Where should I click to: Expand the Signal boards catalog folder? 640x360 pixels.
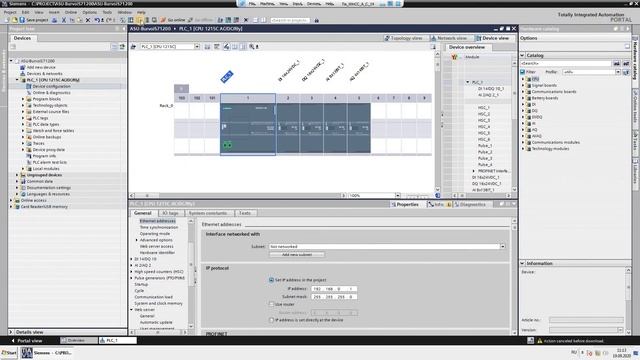pos(523,85)
